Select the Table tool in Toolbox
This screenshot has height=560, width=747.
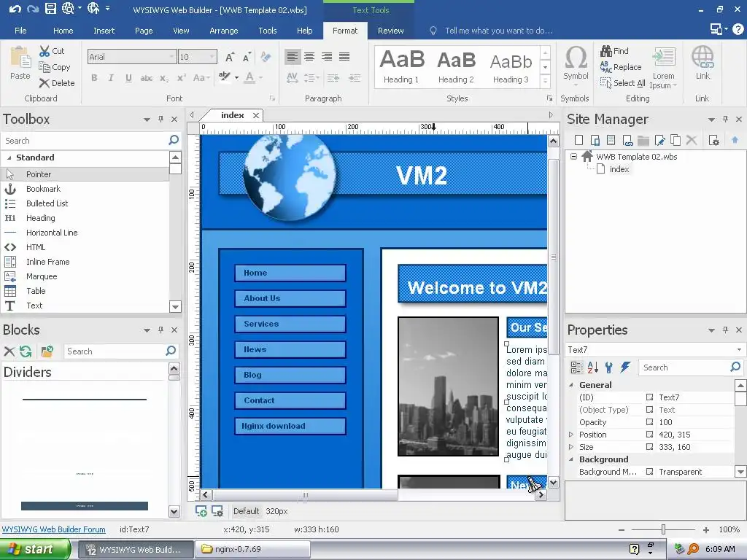tap(85, 291)
